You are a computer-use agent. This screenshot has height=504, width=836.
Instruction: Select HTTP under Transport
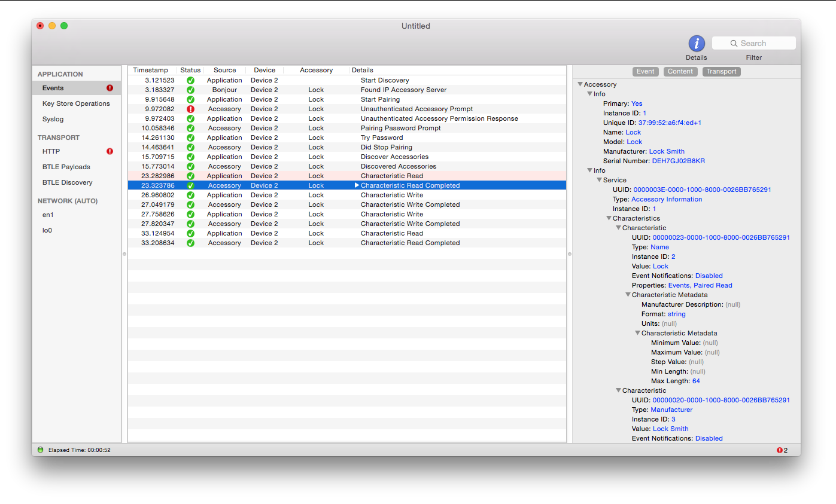click(77, 151)
